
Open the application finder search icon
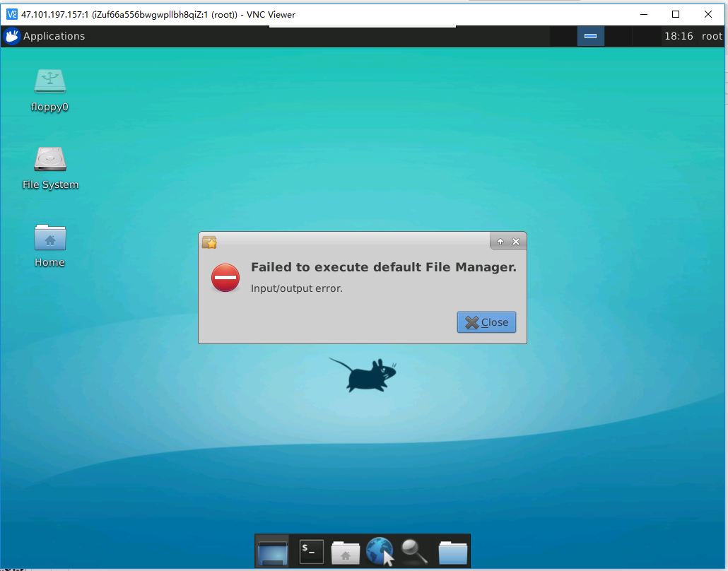click(414, 551)
